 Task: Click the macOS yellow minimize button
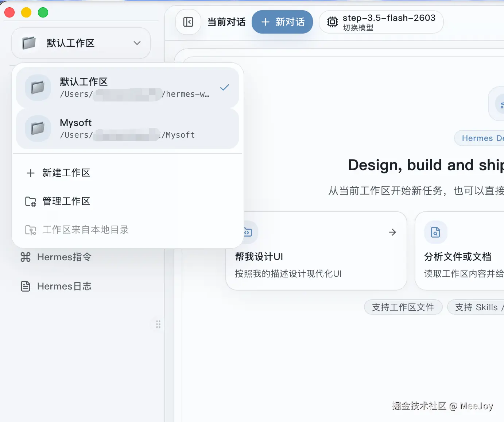click(x=26, y=12)
